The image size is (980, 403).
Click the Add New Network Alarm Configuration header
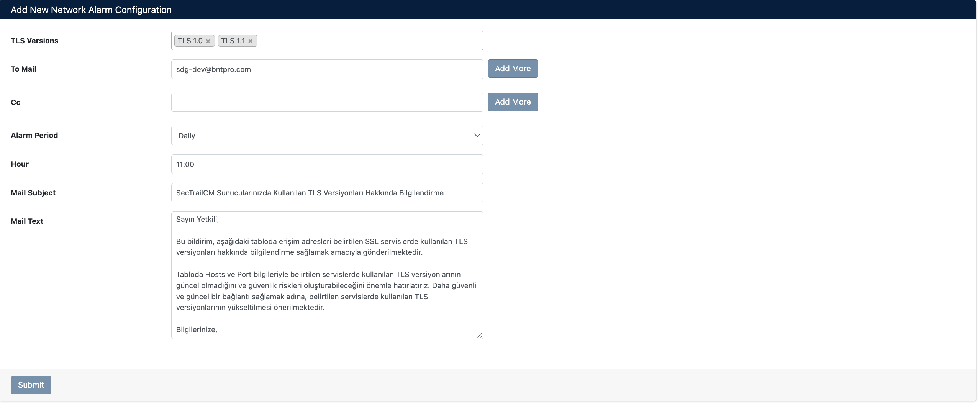tap(91, 10)
